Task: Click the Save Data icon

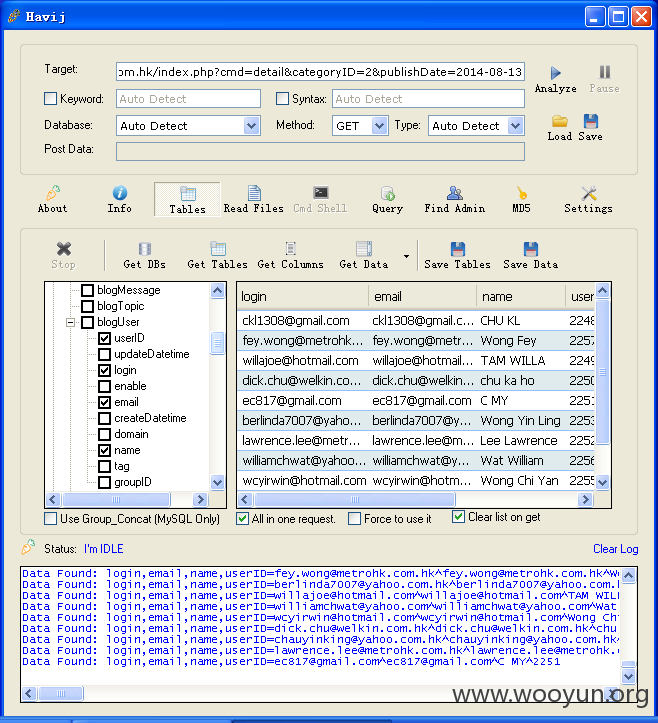Action: click(x=531, y=249)
